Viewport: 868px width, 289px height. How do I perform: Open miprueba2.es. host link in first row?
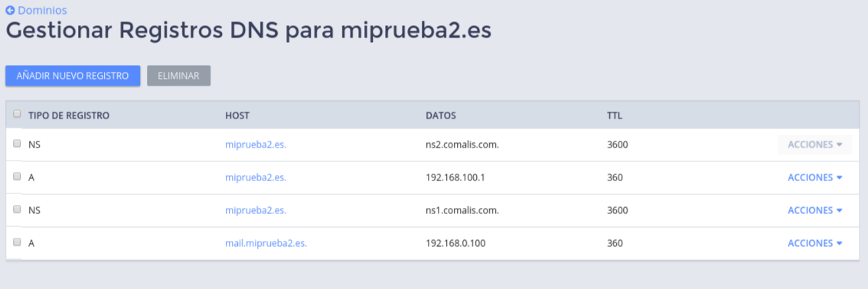tap(256, 144)
